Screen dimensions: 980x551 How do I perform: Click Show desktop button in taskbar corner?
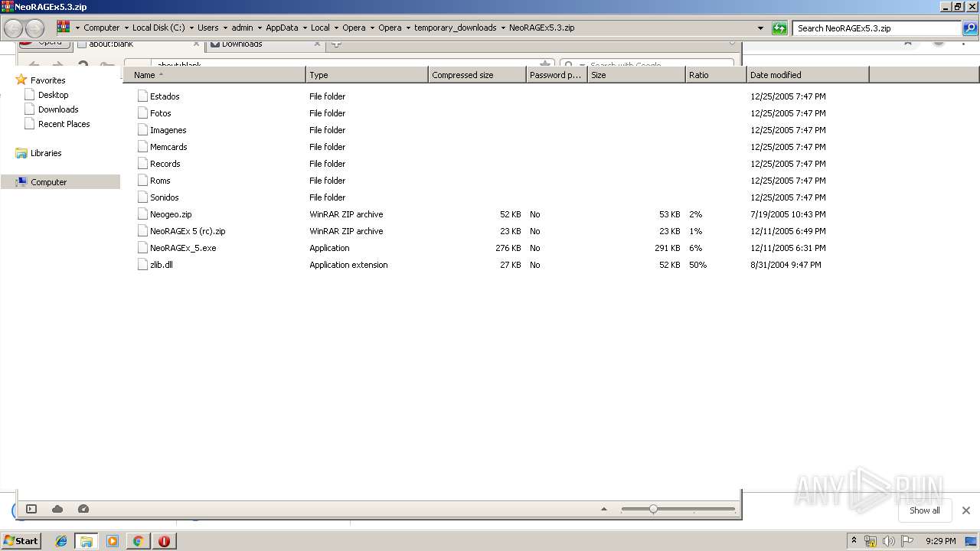(972, 541)
